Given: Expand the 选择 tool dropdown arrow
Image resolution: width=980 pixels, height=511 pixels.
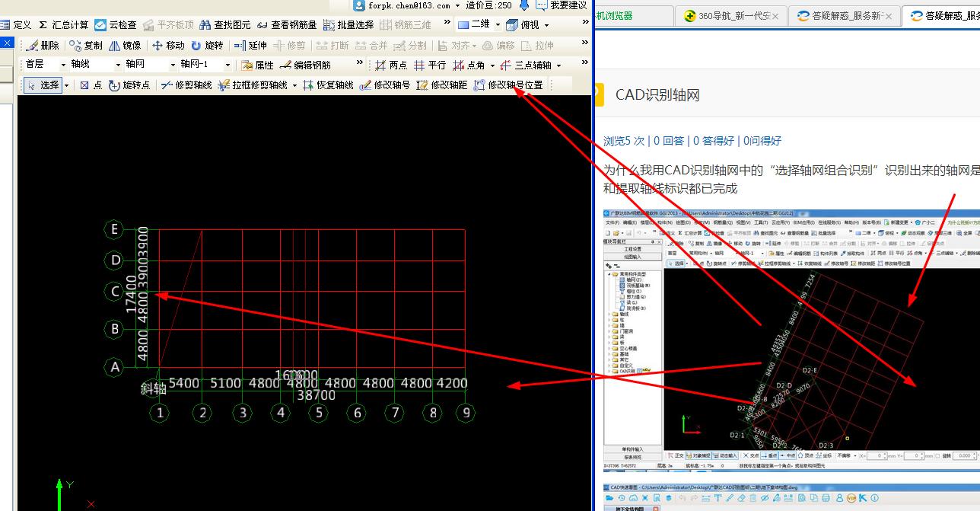Looking at the screenshot, I should pyautogui.click(x=66, y=85).
